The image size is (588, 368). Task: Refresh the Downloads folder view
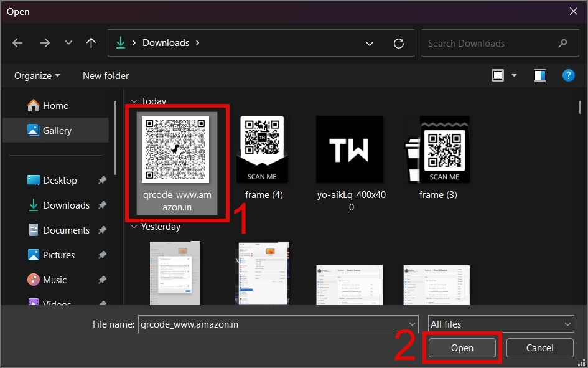tap(399, 44)
